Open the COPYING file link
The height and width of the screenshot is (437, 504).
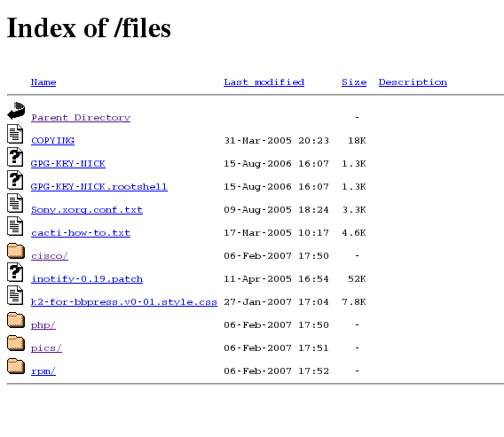52,141
